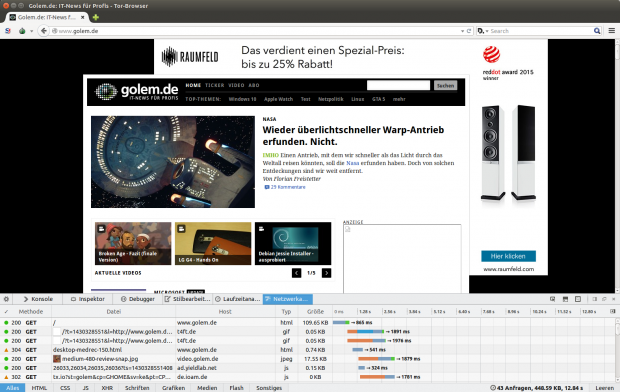Go to next videos with right arrow
620x392 pixels.
[326, 273]
